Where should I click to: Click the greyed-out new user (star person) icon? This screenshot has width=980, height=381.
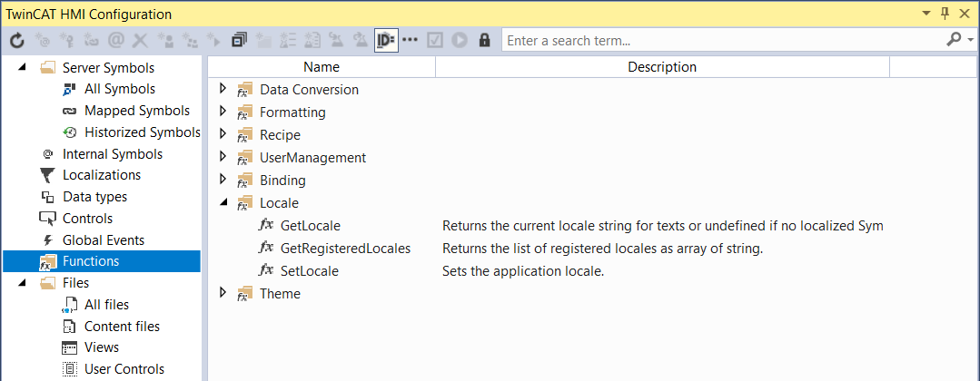(x=165, y=41)
